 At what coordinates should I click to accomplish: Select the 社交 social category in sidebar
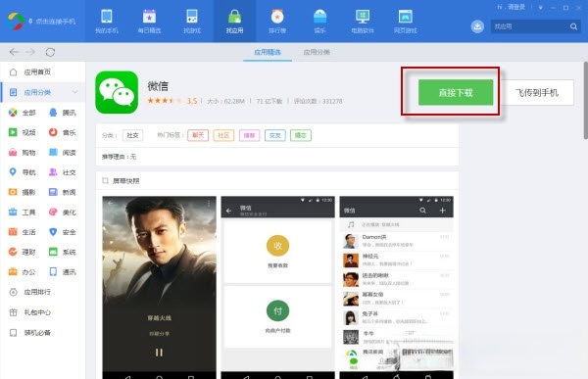click(x=63, y=172)
